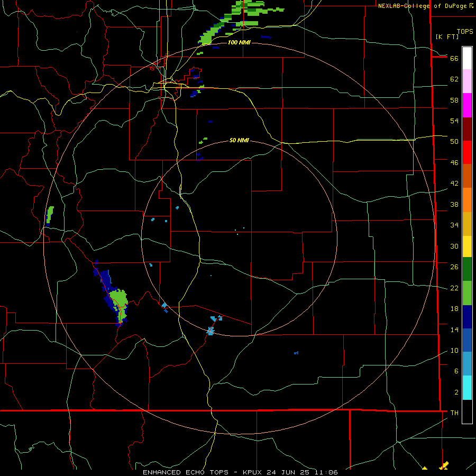476x476 pixels.
Task: Click the 50 NMI range ring label
Action: pyautogui.click(x=239, y=140)
